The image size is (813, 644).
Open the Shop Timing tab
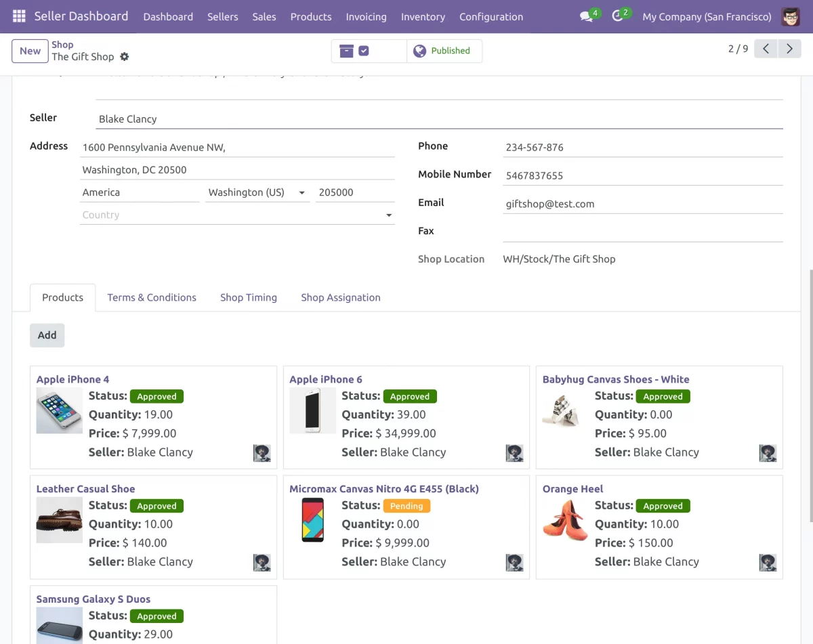click(248, 297)
